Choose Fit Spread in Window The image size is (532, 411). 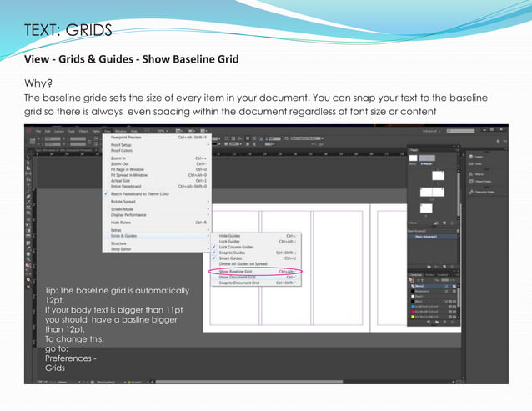tap(157, 175)
